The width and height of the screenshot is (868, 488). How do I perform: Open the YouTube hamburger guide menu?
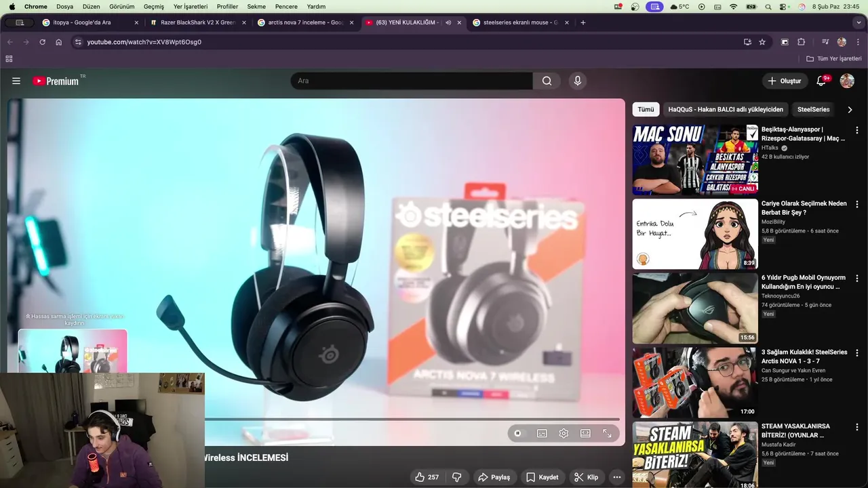point(16,81)
